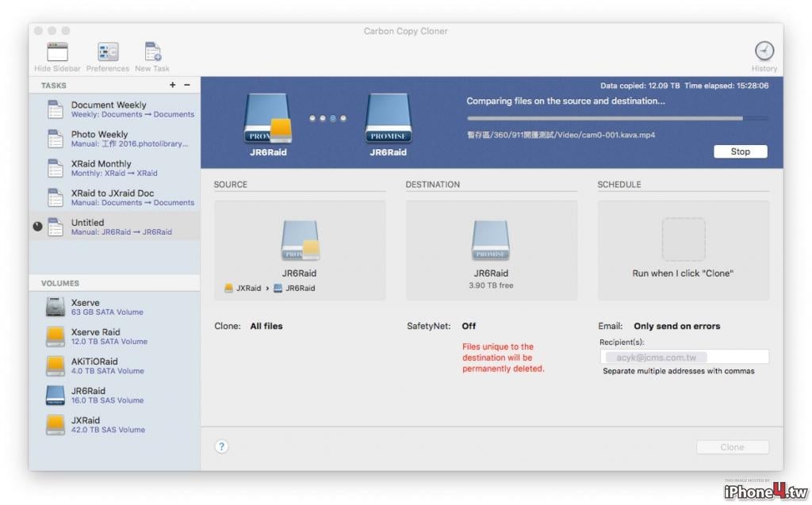812x505 pixels.
Task: Click the Hide Sidebar toolbar icon
Action: (57, 52)
